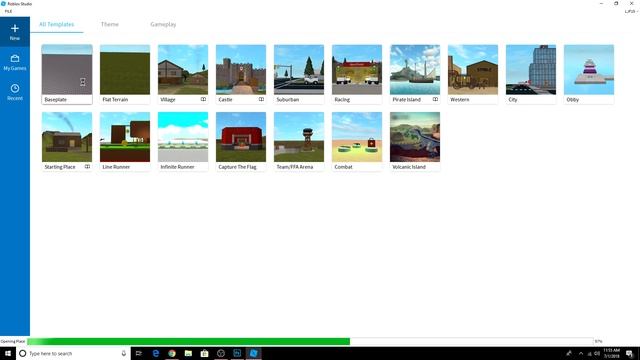Select the Obby template
The width and height of the screenshot is (640, 360).
[x=589, y=74]
